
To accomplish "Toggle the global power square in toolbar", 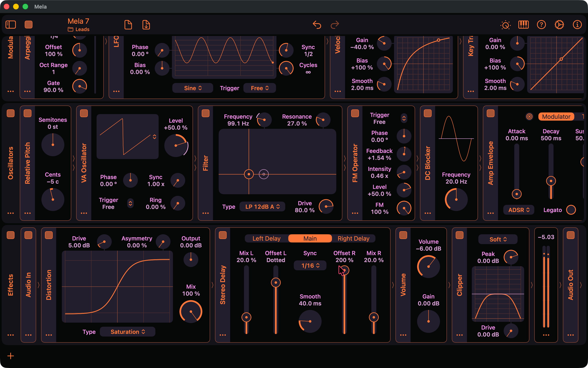I will [29, 25].
